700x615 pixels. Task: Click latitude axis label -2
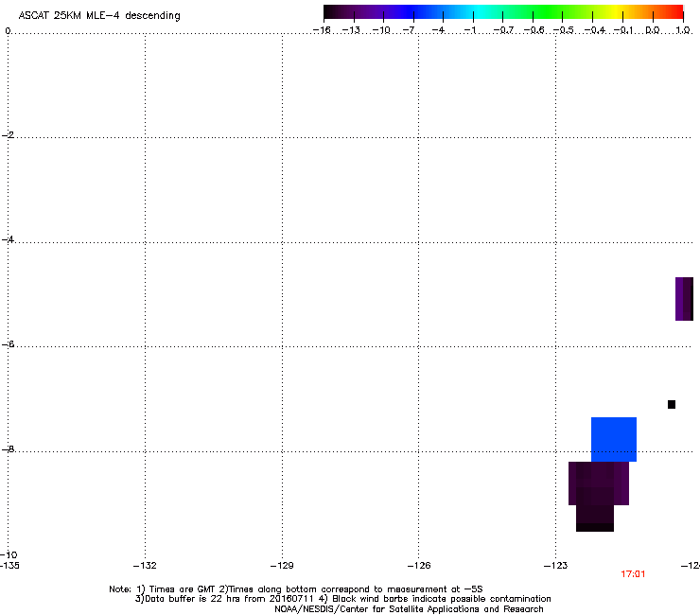8,135
